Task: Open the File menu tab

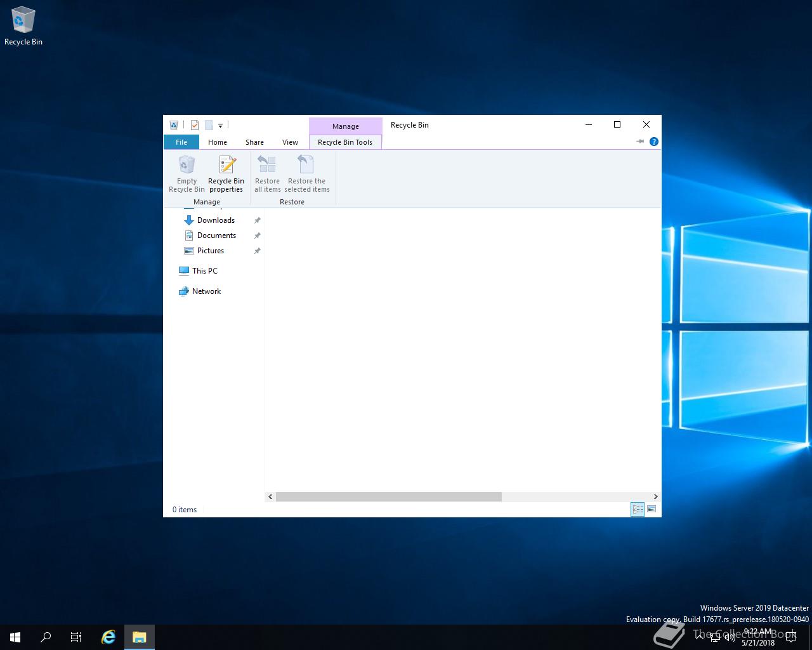Action: pos(181,142)
